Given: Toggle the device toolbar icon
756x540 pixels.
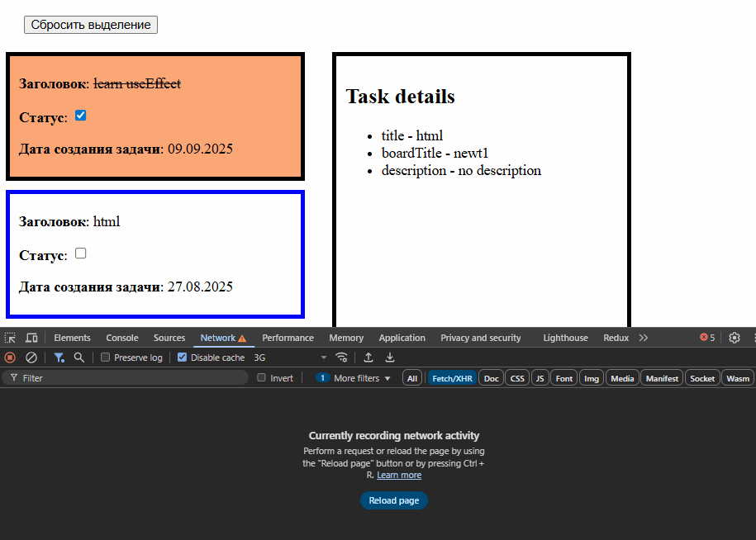Looking at the screenshot, I should click(31, 338).
